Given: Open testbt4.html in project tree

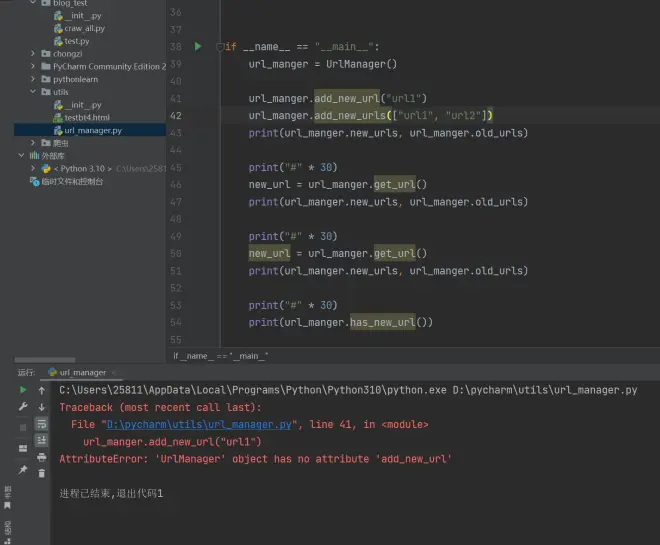Looking at the screenshot, I should (85, 117).
